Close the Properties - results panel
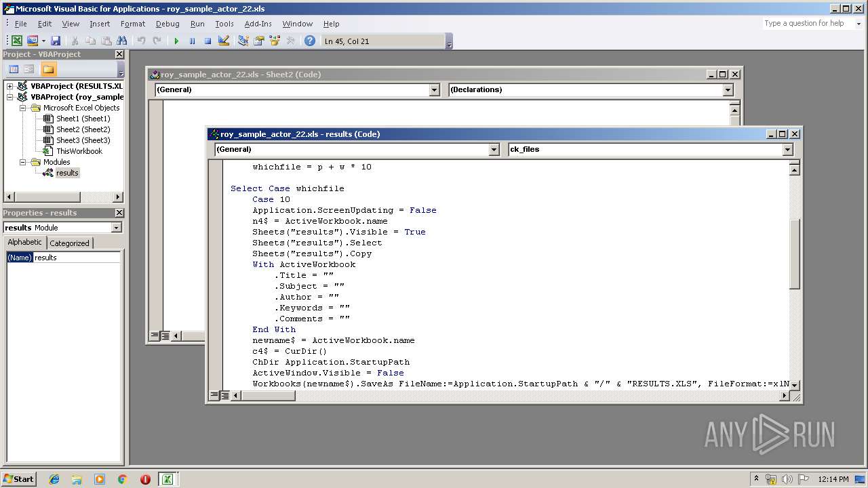 coord(119,213)
